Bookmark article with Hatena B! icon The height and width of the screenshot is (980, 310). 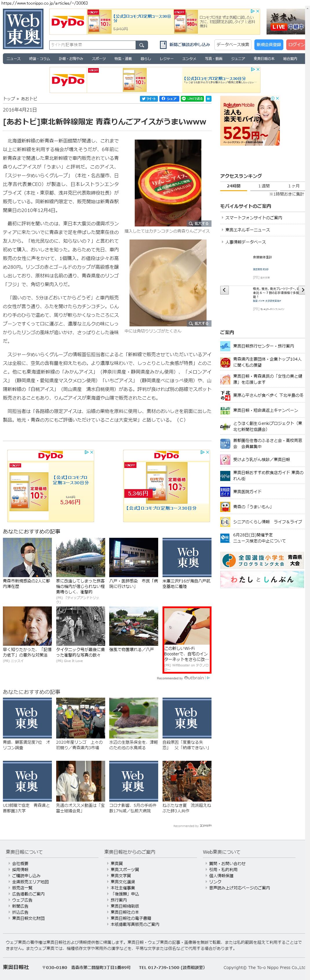click(x=208, y=98)
